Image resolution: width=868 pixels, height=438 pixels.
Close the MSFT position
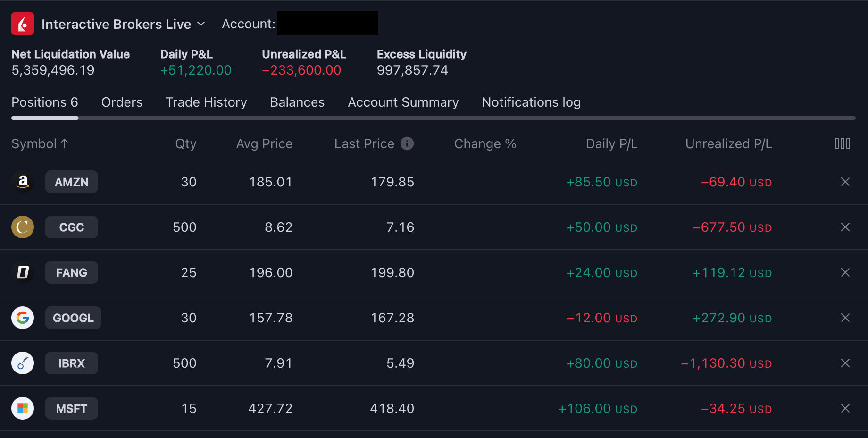point(845,408)
